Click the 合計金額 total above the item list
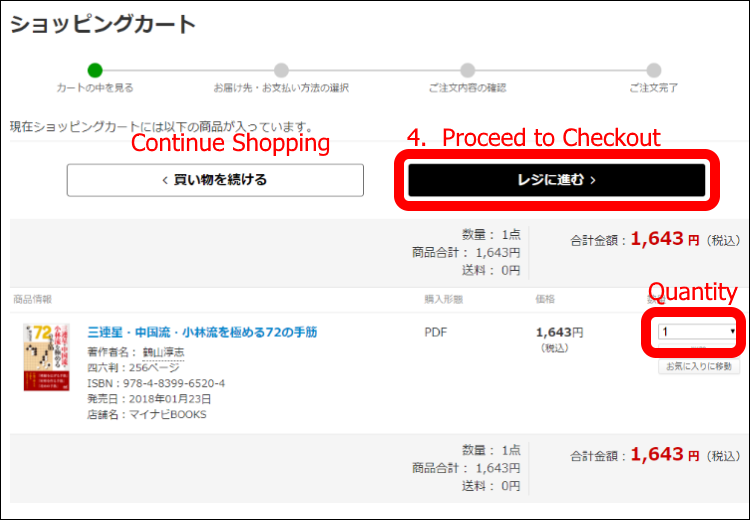This screenshot has width=750, height=520. 655,239
